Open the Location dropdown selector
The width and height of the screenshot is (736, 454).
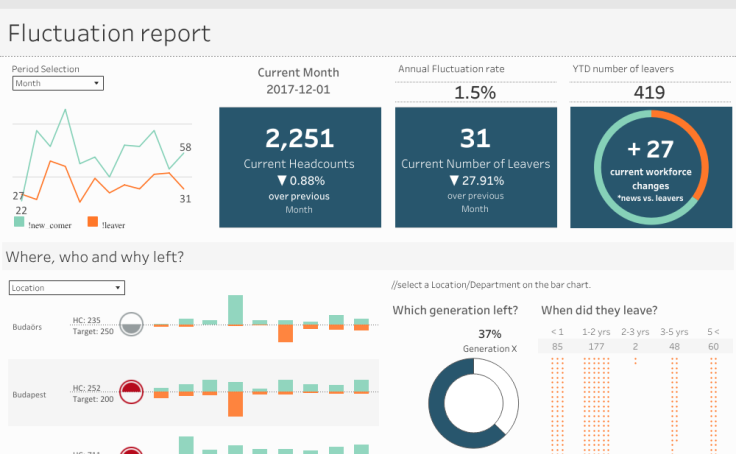(66, 288)
